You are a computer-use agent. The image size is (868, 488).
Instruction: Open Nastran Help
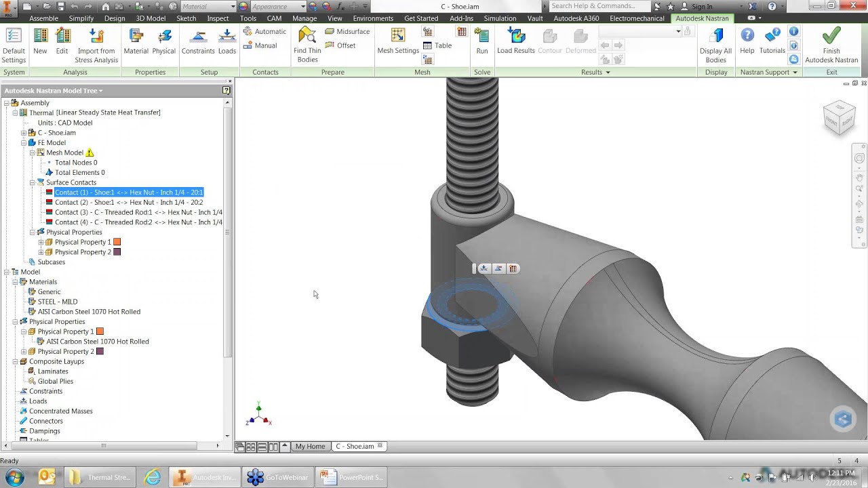tap(747, 42)
